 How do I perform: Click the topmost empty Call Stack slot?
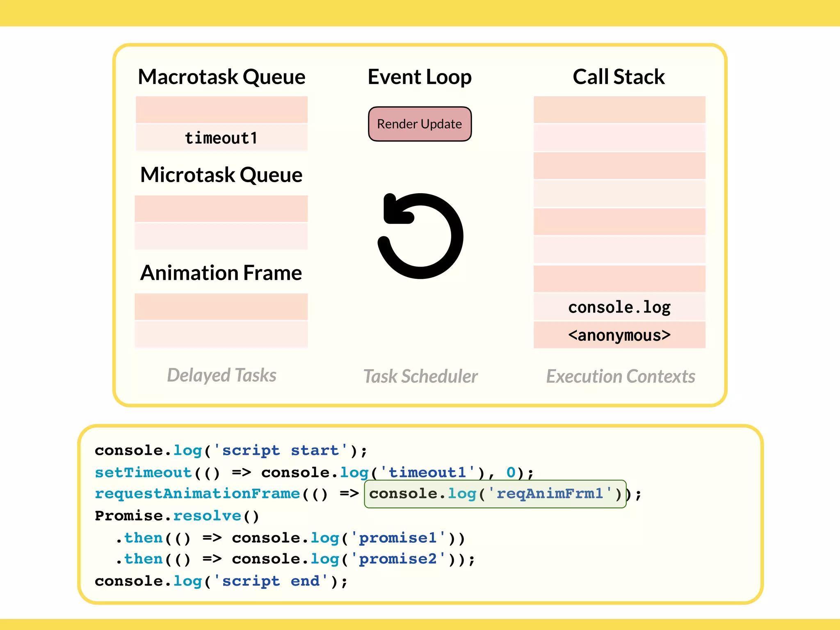click(x=619, y=110)
